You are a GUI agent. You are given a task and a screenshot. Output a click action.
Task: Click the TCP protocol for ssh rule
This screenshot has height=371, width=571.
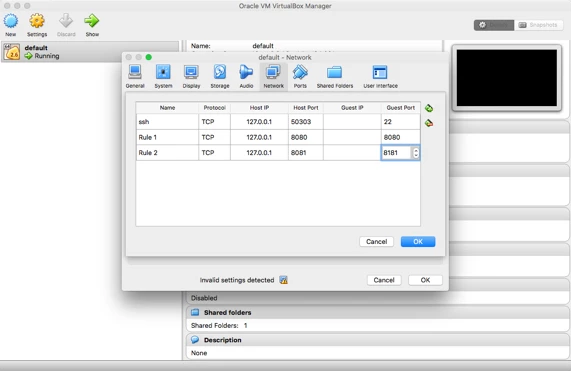pos(214,122)
